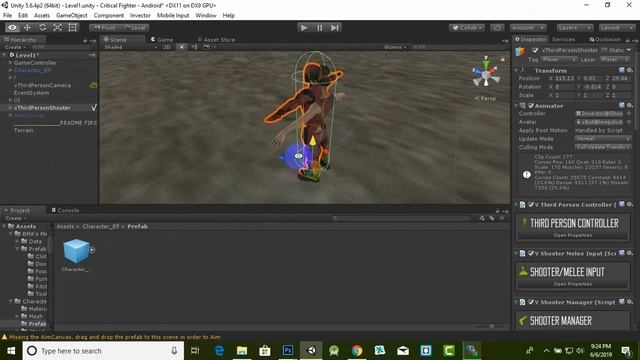
Task: Select the Move tool in toolbar
Action: [x=27, y=28]
